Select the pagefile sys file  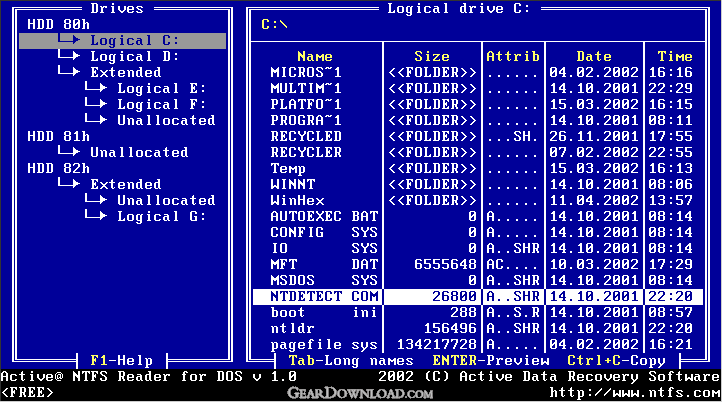click(x=324, y=344)
